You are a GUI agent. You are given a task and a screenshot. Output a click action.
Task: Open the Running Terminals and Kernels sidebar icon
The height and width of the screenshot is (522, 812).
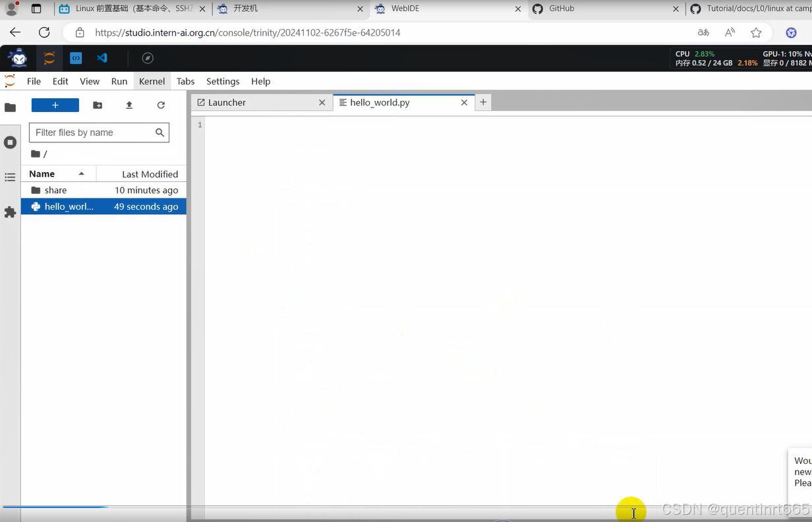[10, 142]
